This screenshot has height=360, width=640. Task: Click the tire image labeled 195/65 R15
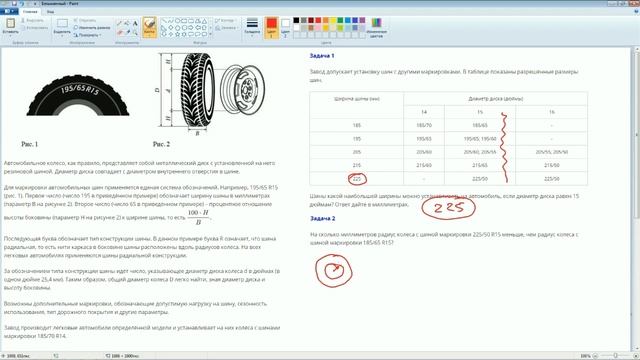pyautogui.click(x=78, y=96)
